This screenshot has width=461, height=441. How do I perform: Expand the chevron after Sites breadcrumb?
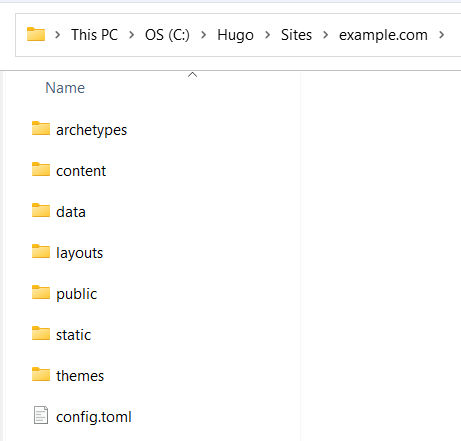click(326, 35)
